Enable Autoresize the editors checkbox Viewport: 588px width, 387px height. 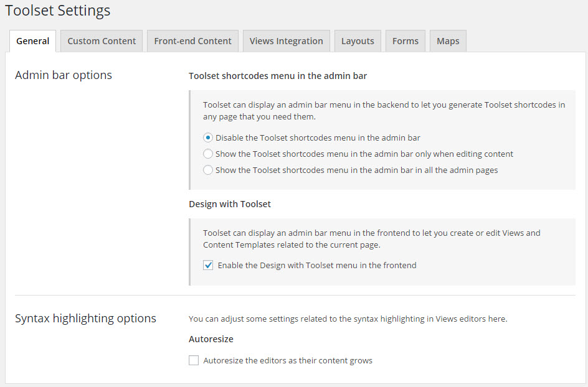(194, 360)
